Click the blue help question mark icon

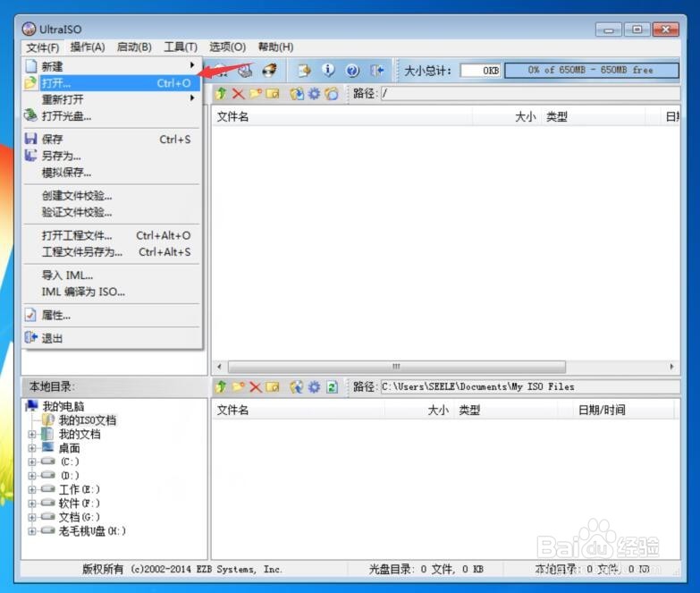352,70
